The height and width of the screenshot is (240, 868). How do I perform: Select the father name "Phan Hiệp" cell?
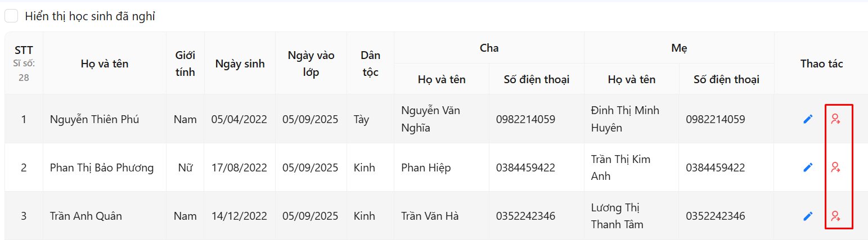click(426, 167)
